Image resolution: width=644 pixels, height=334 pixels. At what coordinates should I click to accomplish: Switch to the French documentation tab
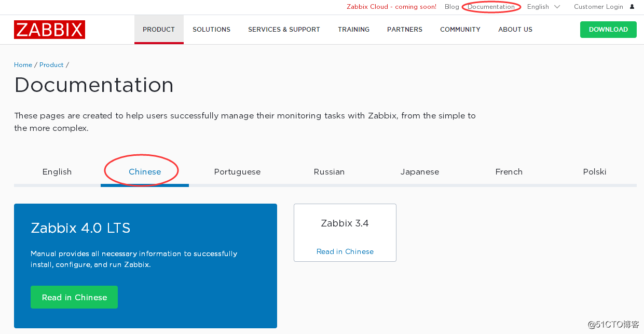(x=509, y=172)
